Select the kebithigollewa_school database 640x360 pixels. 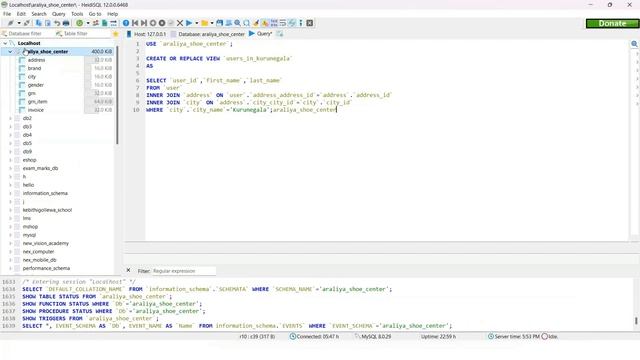pos(47,210)
